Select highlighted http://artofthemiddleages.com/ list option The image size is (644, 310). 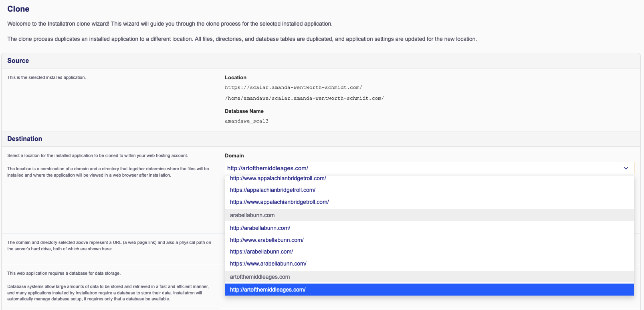429,290
